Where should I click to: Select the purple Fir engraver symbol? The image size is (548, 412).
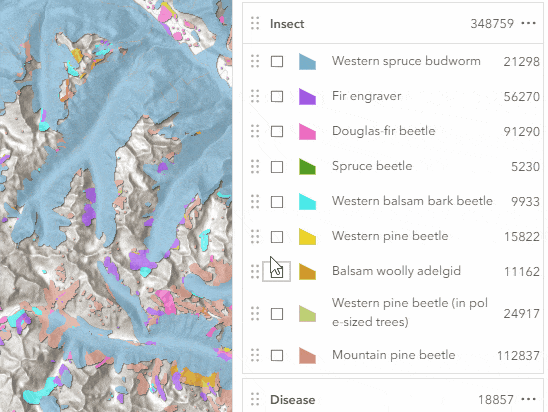308,96
